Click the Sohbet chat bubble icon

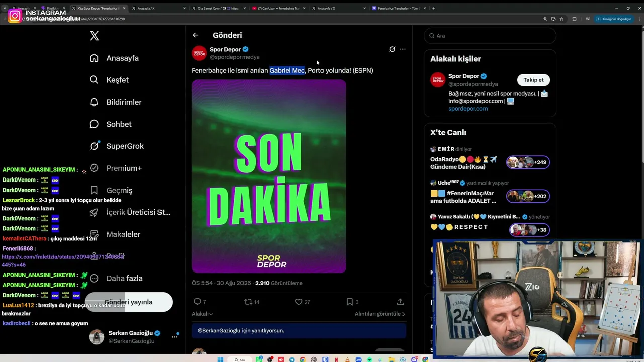click(94, 124)
